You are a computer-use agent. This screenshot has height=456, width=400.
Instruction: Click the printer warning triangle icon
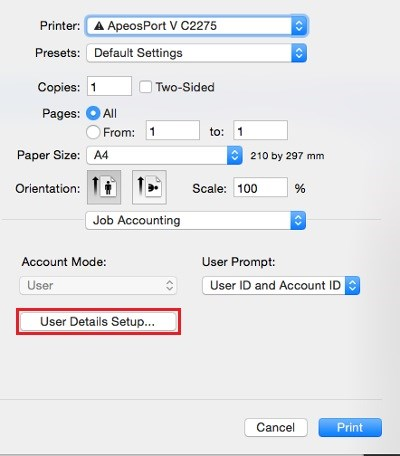pos(99,26)
